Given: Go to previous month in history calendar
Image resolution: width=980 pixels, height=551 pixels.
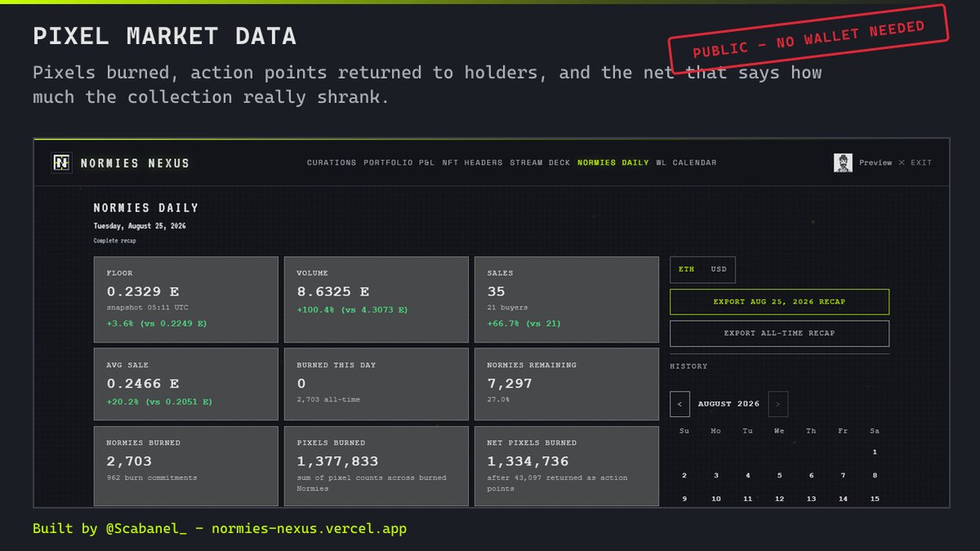Looking at the screenshot, I should click(x=680, y=404).
